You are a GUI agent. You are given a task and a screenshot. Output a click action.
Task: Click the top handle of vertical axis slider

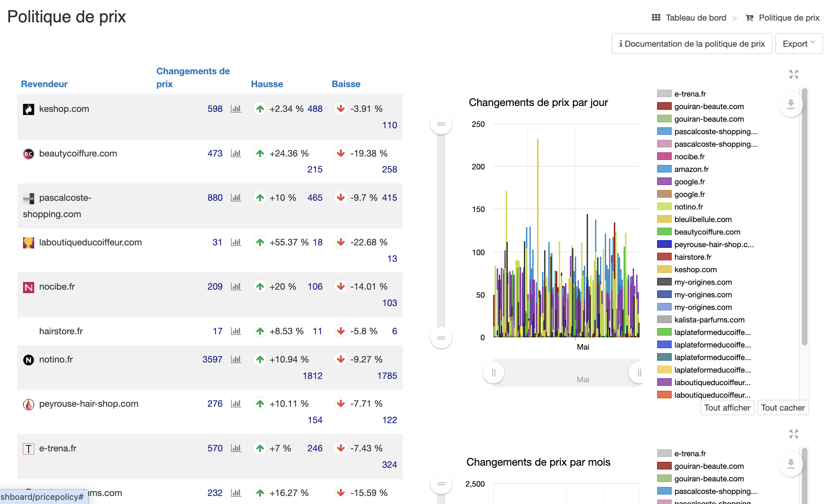(441, 124)
